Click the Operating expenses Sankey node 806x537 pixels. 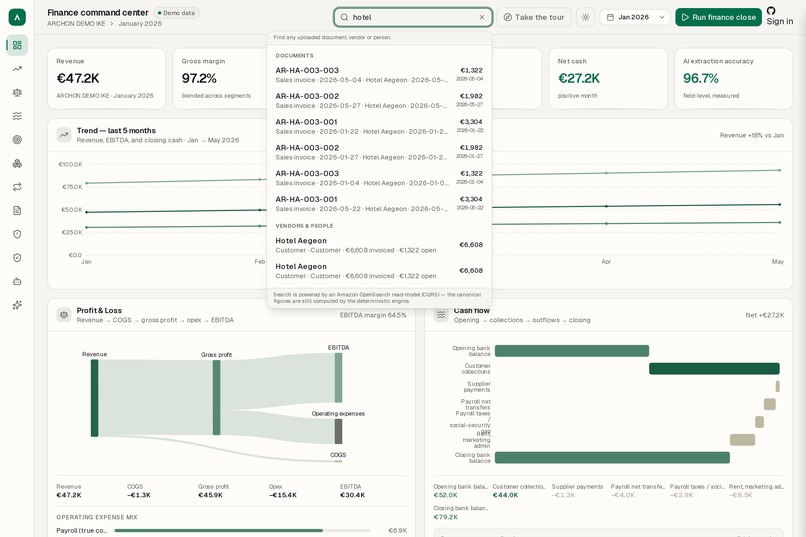338,431
